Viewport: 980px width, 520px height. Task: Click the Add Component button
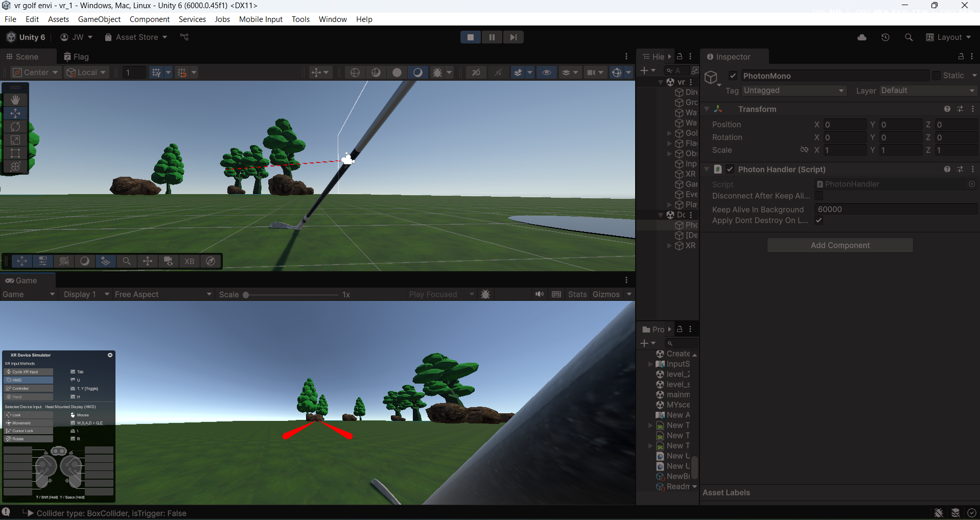[x=840, y=245]
